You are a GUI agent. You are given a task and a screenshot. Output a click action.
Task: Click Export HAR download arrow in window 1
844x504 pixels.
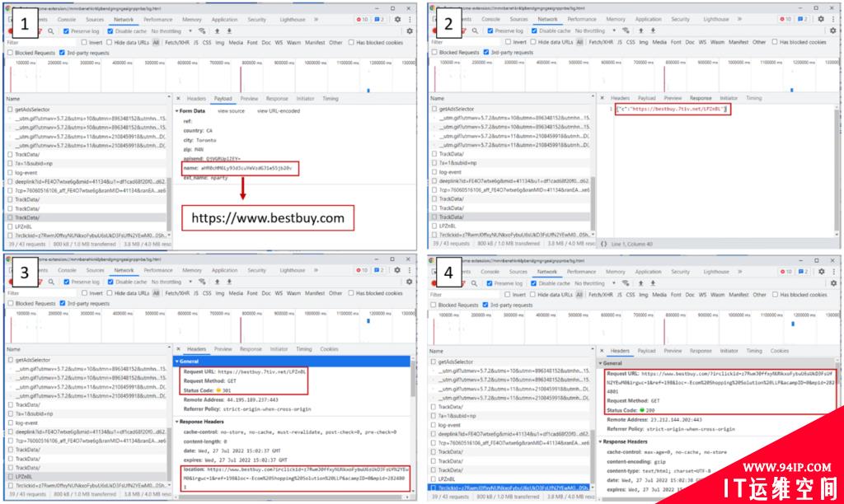click(x=229, y=31)
